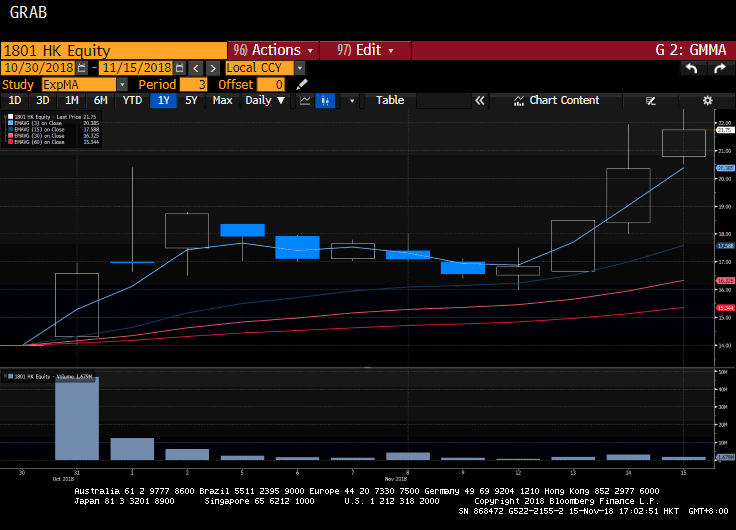The width and height of the screenshot is (736, 530).
Task: Open the Local CCY currency dropdown arrow
Action: tap(299, 68)
